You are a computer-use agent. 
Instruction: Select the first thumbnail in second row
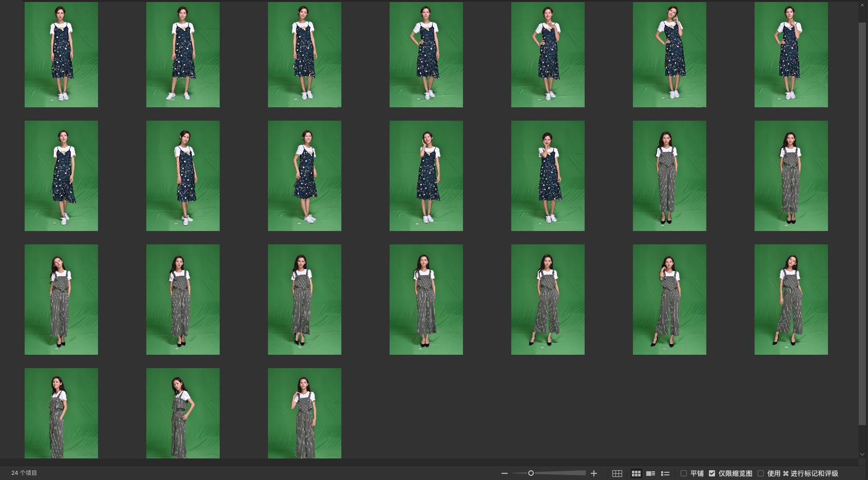point(61,176)
